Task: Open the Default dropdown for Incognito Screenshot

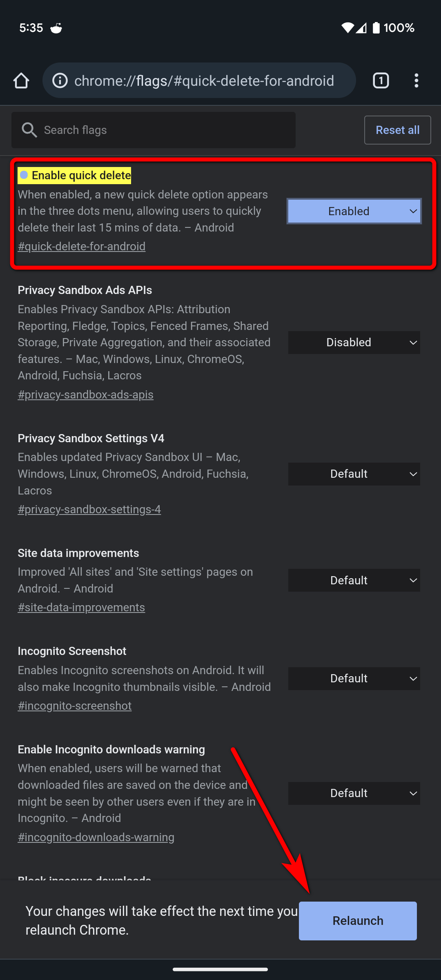Action: coord(354,678)
